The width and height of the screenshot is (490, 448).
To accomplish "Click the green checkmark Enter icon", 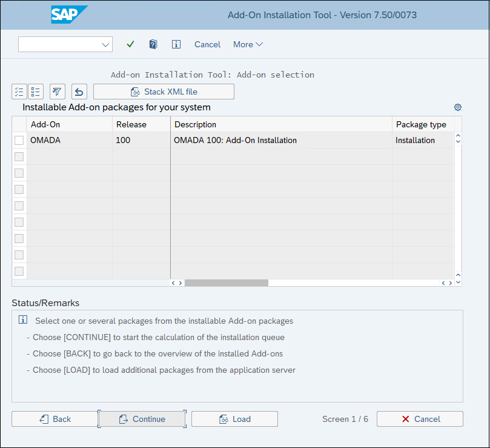I will coord(130,44).
